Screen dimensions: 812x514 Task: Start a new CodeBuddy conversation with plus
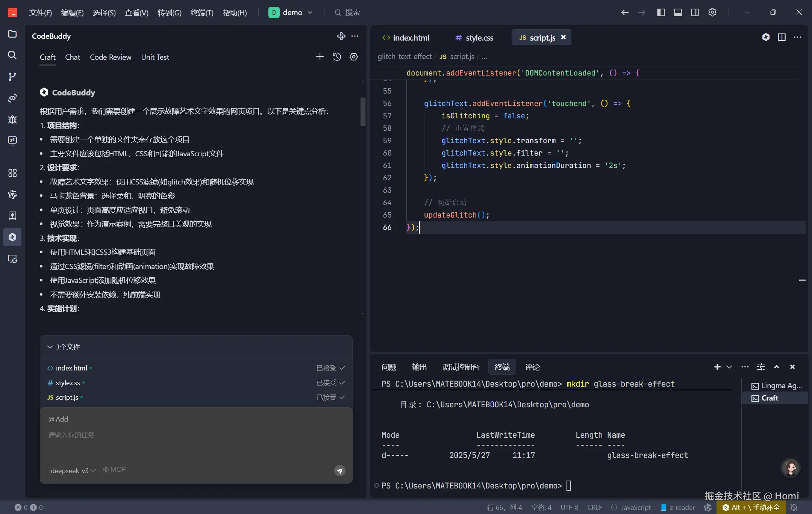tap(320, 57)
